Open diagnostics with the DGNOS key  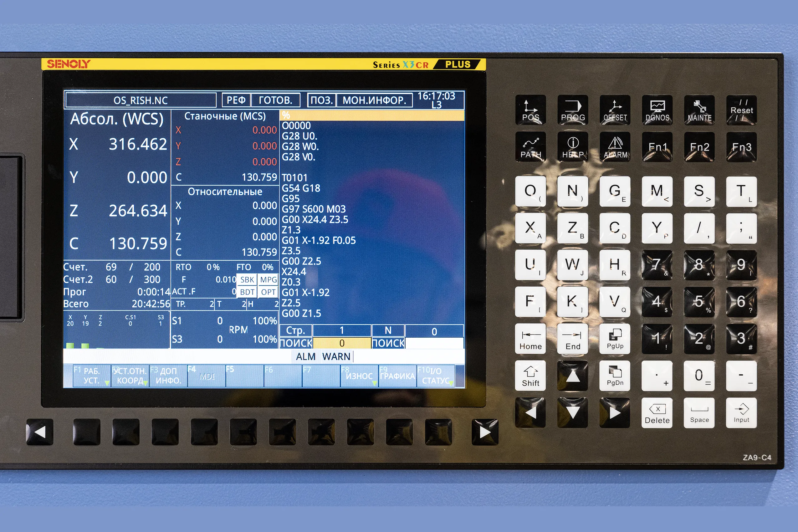tap(657, 110)
